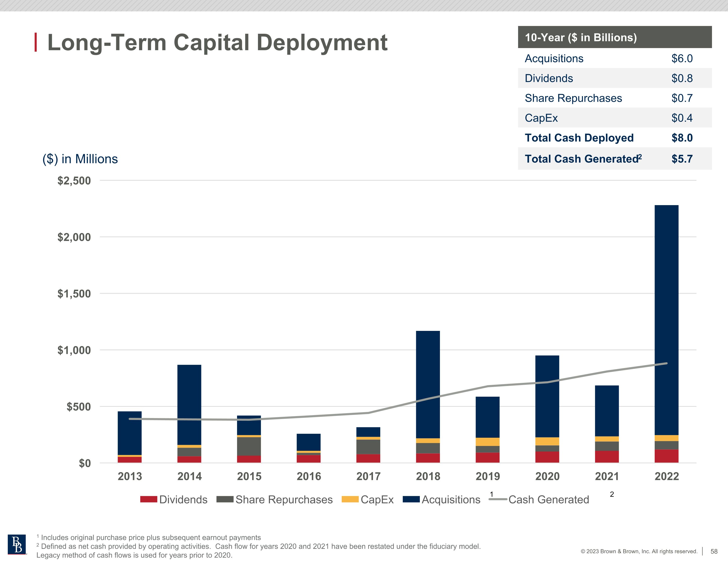The image size is (728, 562).
Task: Click the 'Cash Generated' legend label
Action: click(549, 500)
